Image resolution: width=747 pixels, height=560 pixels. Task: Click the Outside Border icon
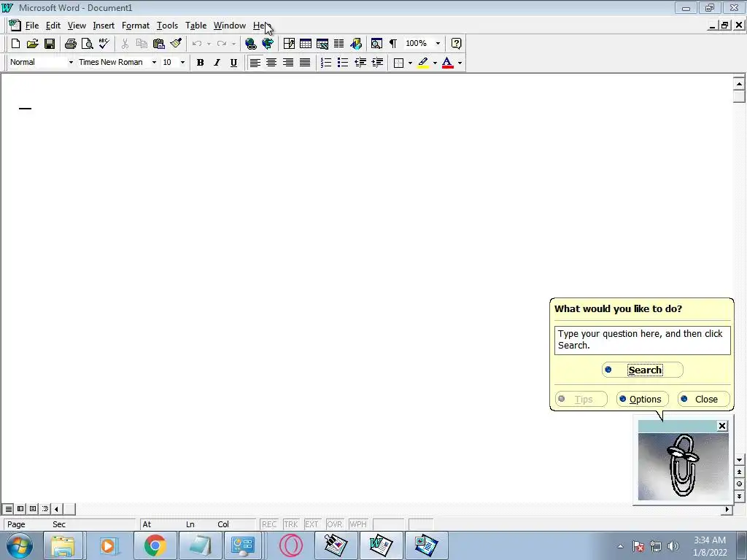399,63
